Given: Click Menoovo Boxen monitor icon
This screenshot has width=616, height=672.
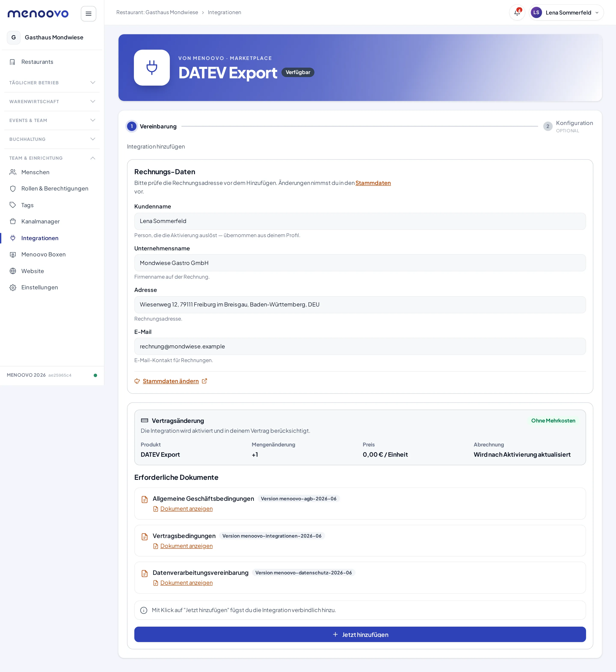Looking at the screenshot, I should click(13, 254).
